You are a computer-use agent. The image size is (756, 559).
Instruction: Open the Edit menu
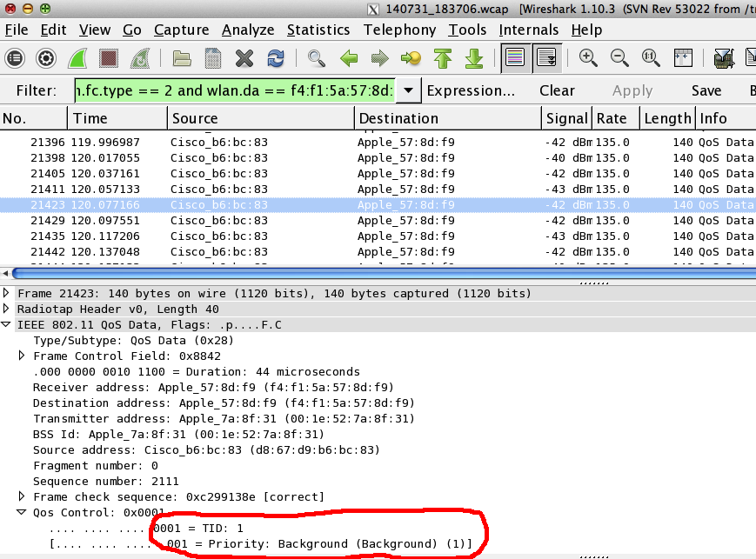pos(53,30)
